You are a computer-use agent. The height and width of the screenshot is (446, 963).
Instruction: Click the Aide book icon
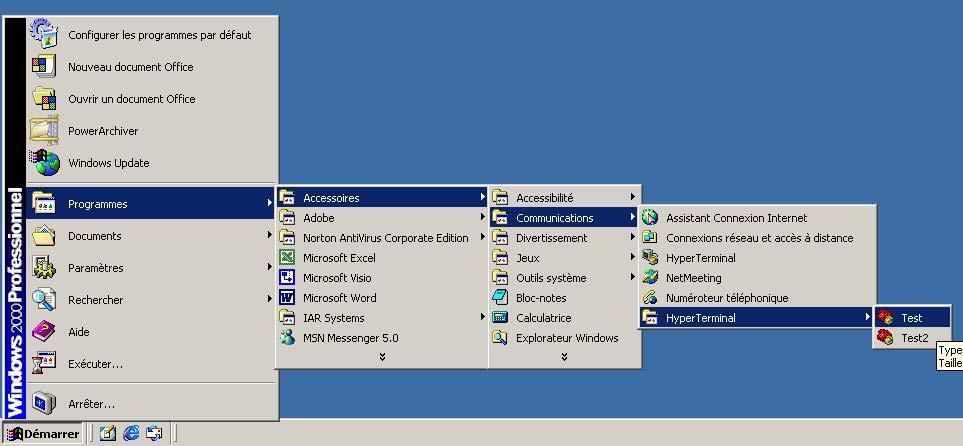click(x=44, y=332)
